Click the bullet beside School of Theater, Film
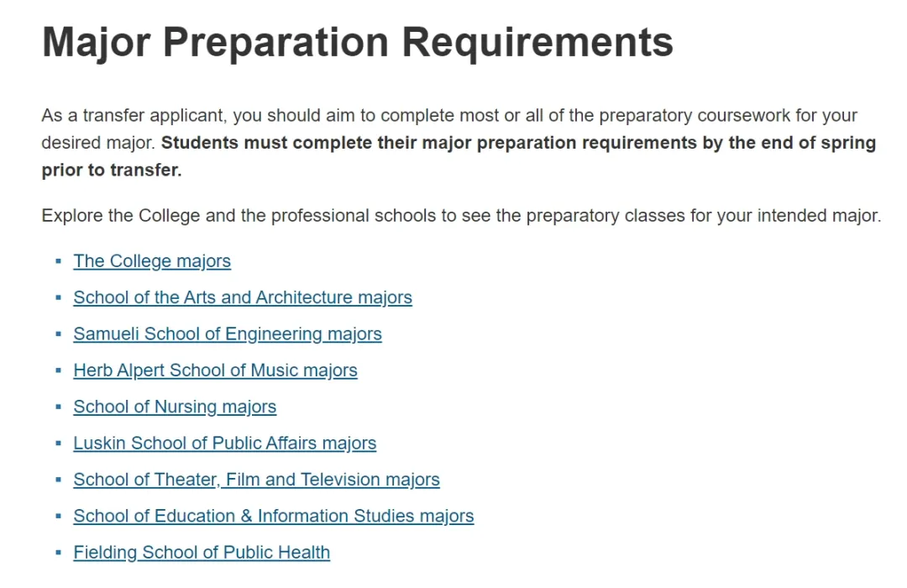907x588 pixels. pos(59,480)
